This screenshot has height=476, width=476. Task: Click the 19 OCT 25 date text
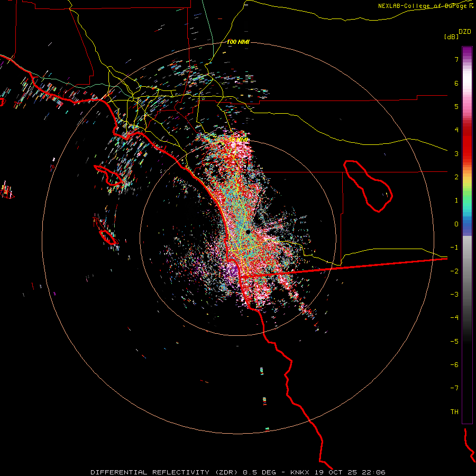point(336,472)
